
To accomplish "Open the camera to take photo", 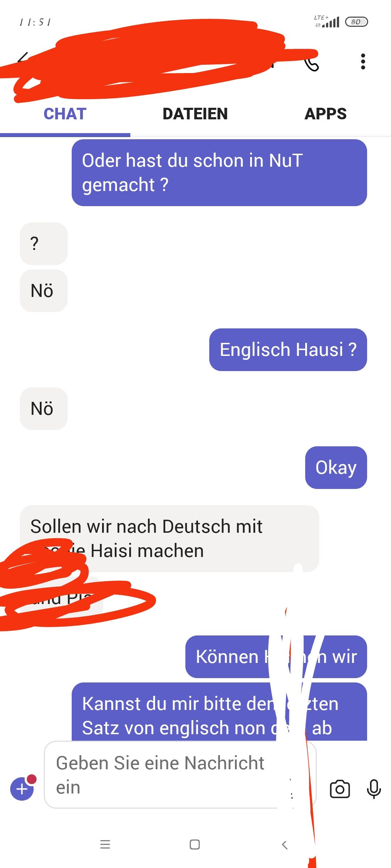I will [340, 789].
